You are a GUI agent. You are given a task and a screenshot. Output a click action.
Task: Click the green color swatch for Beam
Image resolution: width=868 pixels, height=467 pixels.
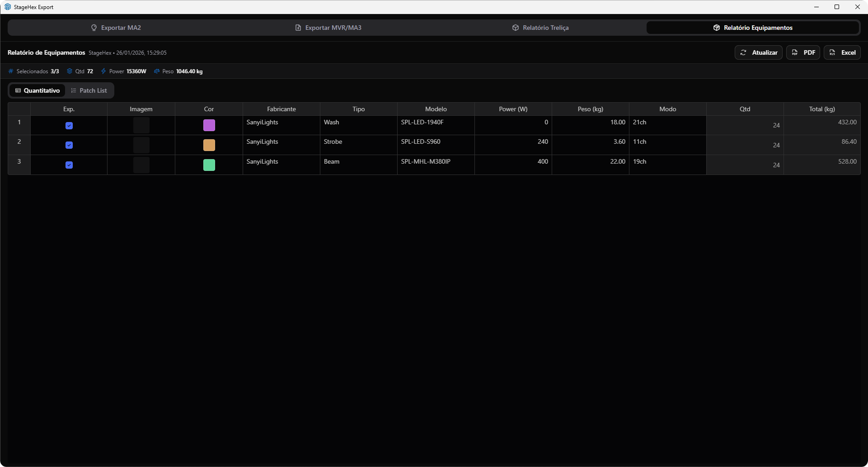[x=209, y=165]
